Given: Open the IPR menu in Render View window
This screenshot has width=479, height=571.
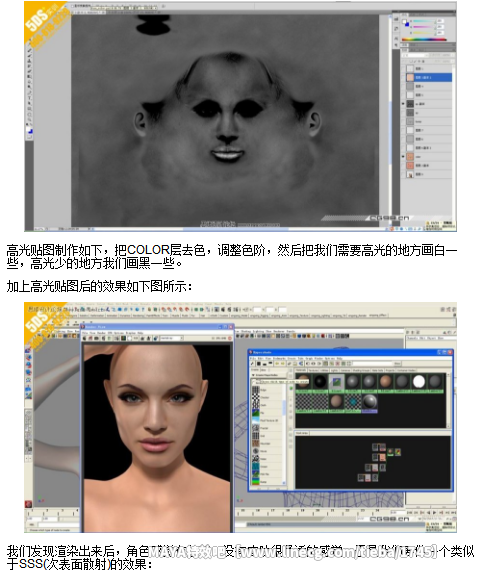Looking at the screenshot, I should click(110, 333).
